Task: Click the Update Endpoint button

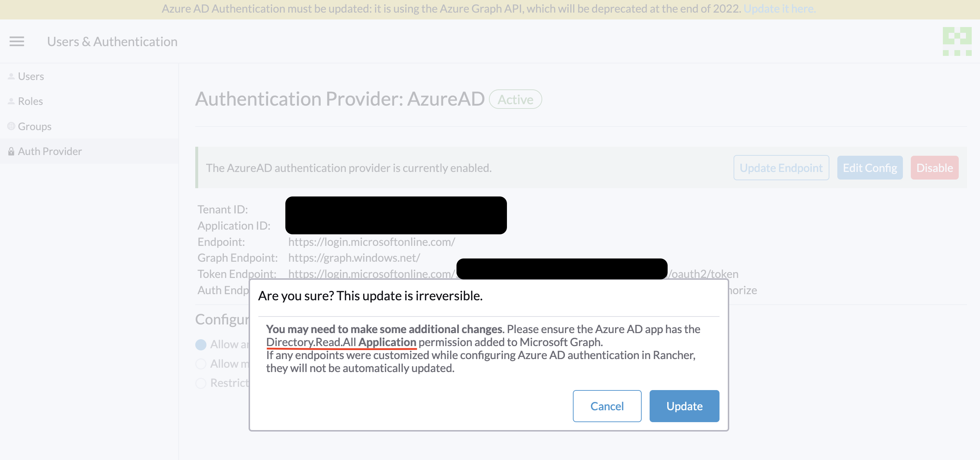Action: (x=781, y=168)
